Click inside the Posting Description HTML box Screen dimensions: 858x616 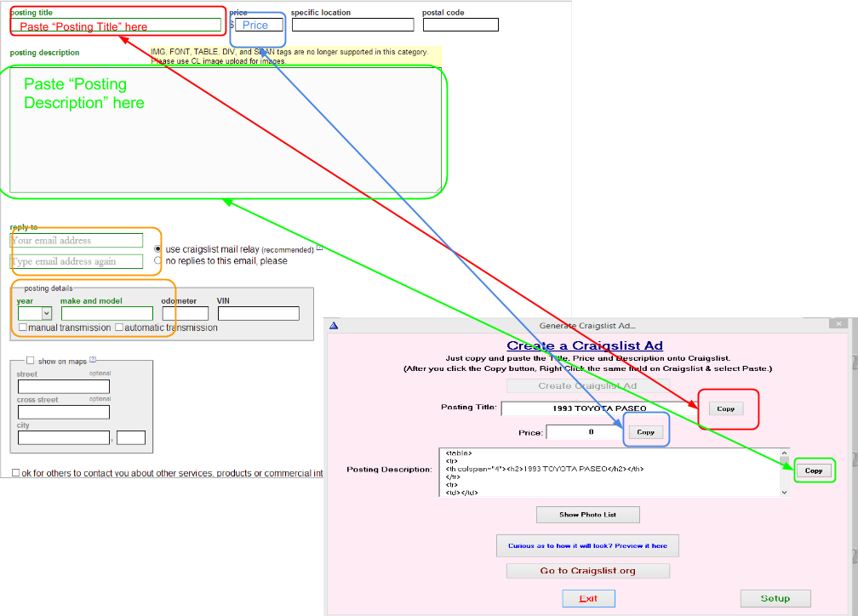609,472
